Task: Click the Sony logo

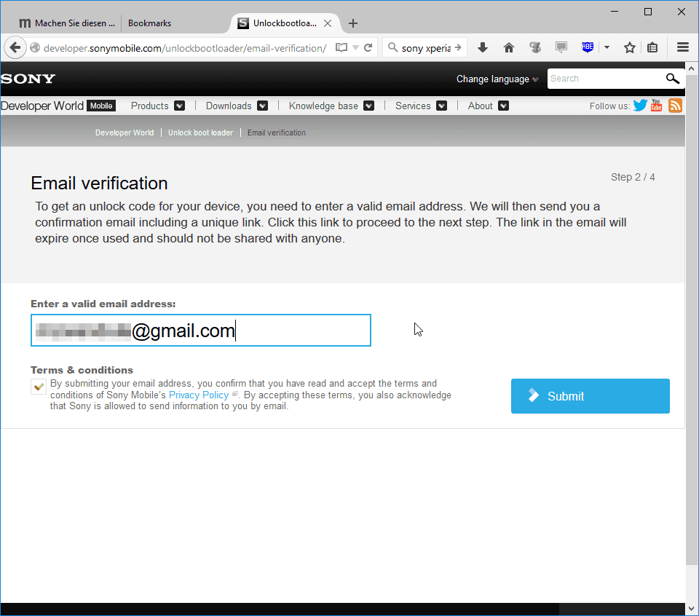Action: coord(28,79)
